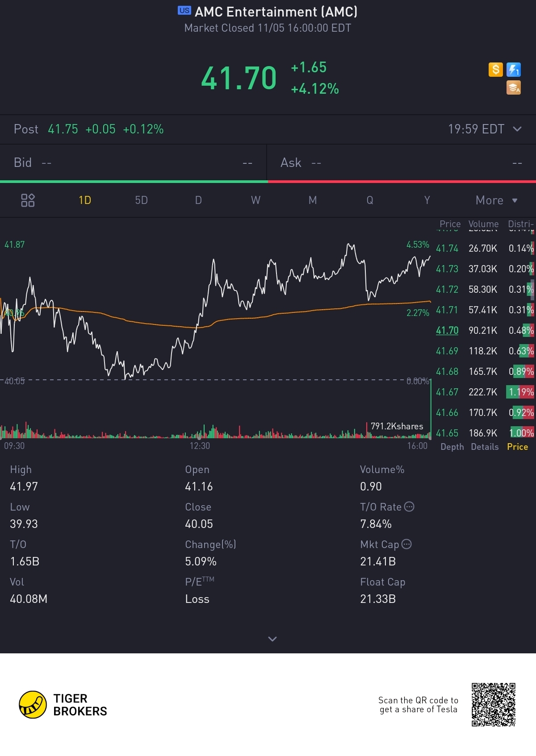
Task: Tap the 1.19% distribution bar
Action: 520,392
